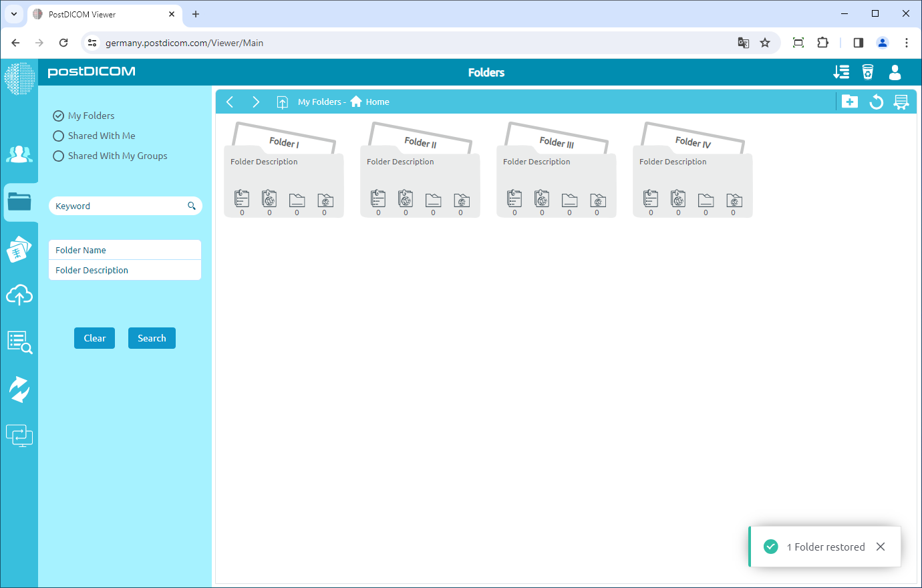Open the patient list search icon in sidebar
922x588 pixels.
point(19,341)
